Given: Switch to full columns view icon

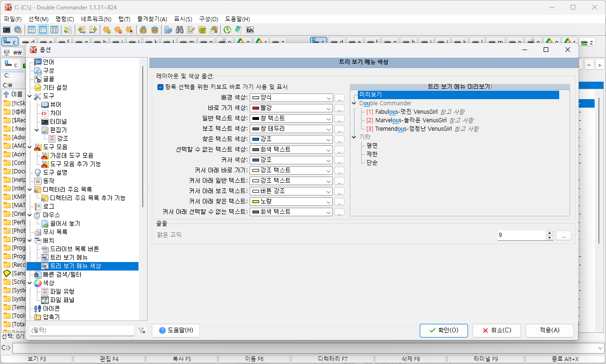Looking at the screenshot, I should [x=43, y=30].
